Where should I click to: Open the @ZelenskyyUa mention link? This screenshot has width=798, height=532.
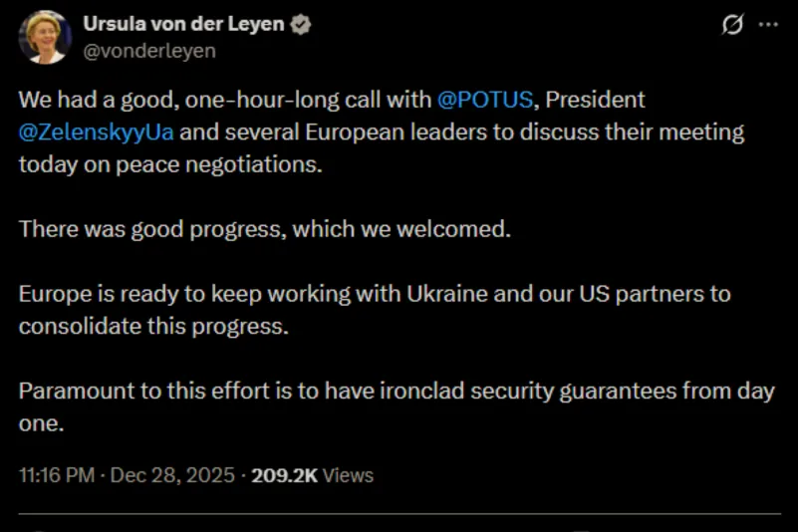96,132
